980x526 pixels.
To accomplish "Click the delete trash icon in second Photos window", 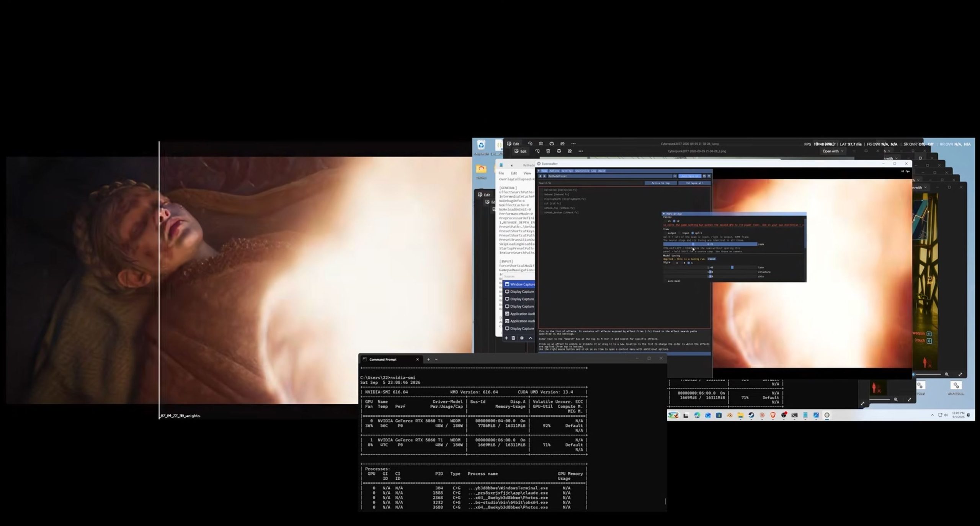I will (548, 151).
